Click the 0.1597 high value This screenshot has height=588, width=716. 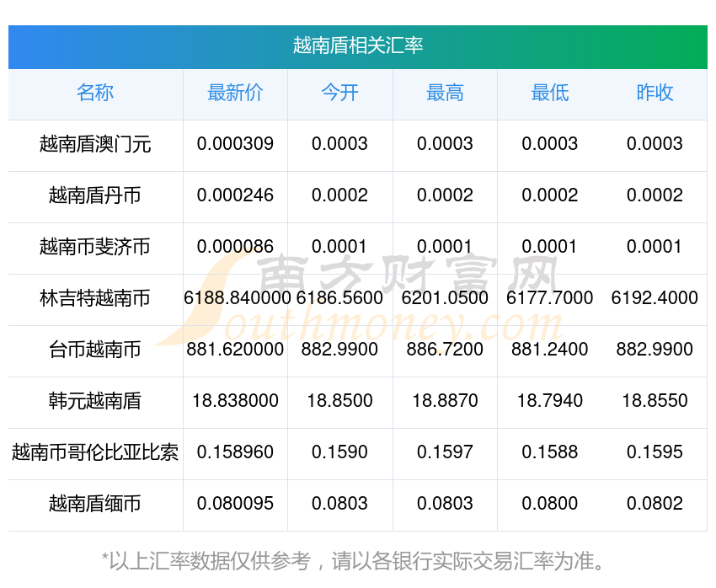point(445,452)
